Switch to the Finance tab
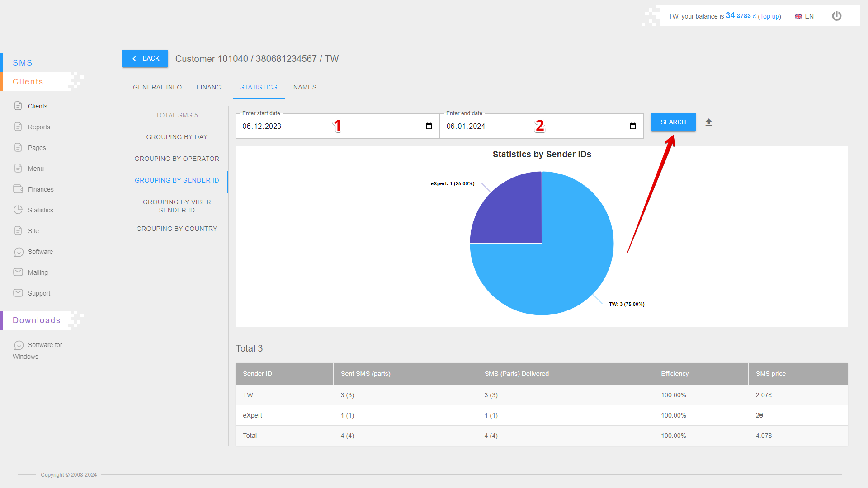The image size is (868, 488). [211, 87]
